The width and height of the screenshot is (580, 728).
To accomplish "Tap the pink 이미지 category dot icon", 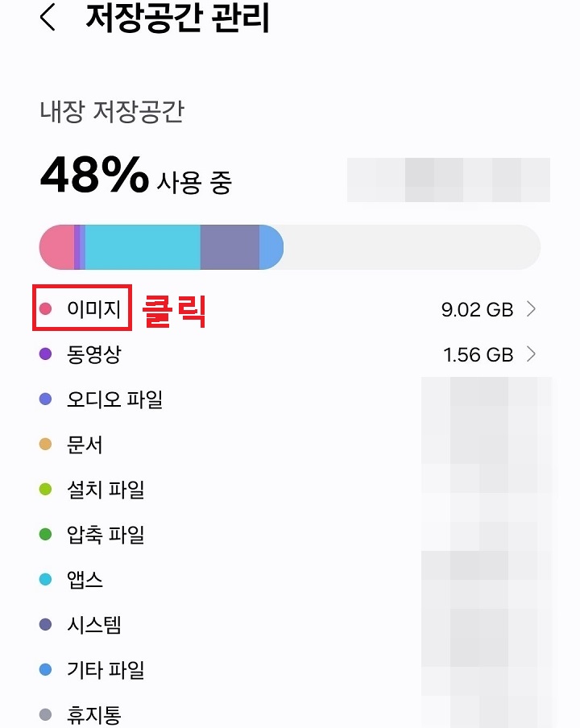I will coord(46,309).
